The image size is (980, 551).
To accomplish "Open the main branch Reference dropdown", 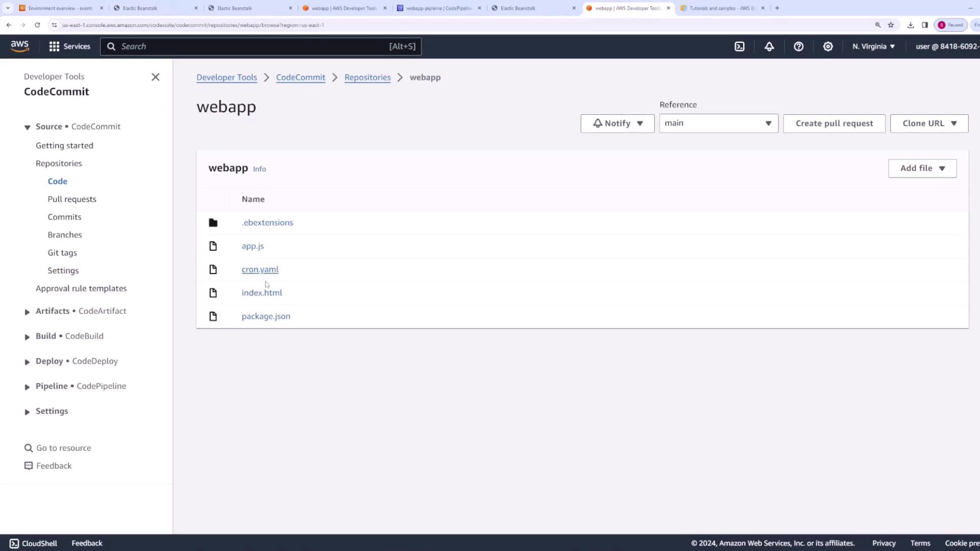I will pyautogui.click(x=718, y=123).
